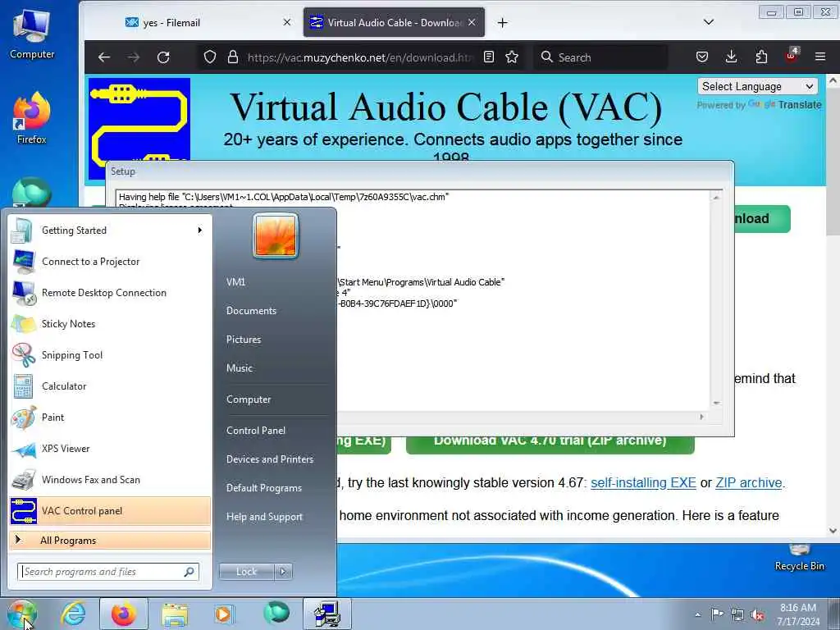Toggle reader view icon in address bar
The width and height of the screenshot is (840, 630).
(x=489, y=57)
